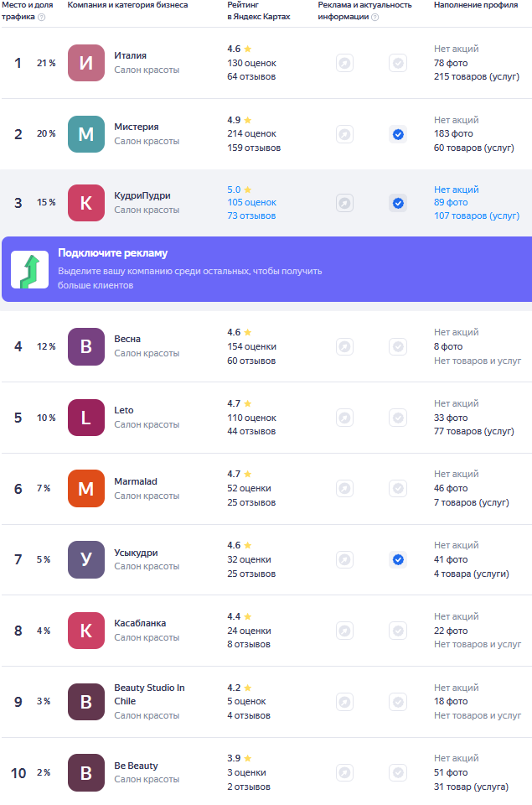Open the КудриПудри company name
This screenshot has height=805, width=532.
142,195
